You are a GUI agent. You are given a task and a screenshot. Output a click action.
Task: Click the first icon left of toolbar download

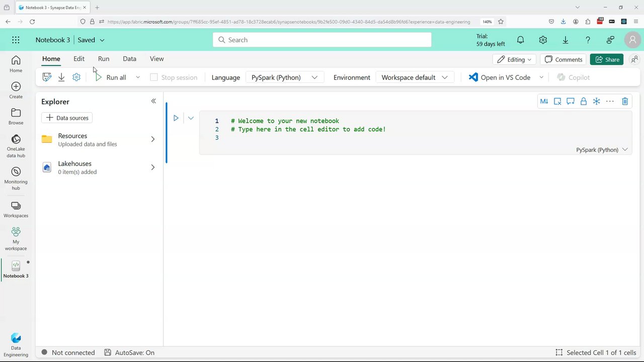(x=47, y=77)
